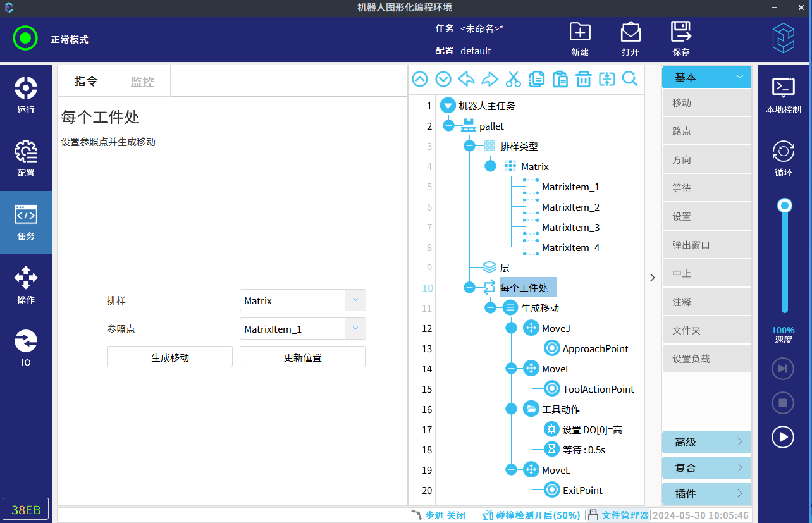Viewport: 812px width, 523px height.
Task: Switch to the 监控 tab
Action: point(142,81)
